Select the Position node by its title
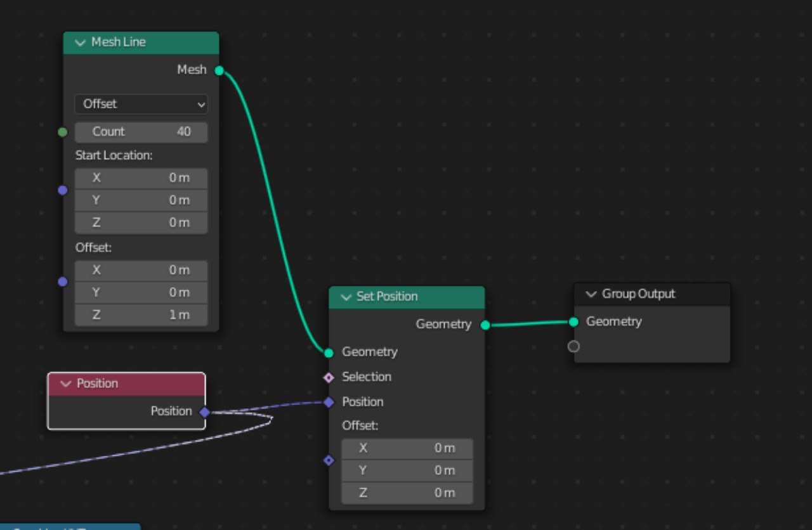 click(98, 384)
